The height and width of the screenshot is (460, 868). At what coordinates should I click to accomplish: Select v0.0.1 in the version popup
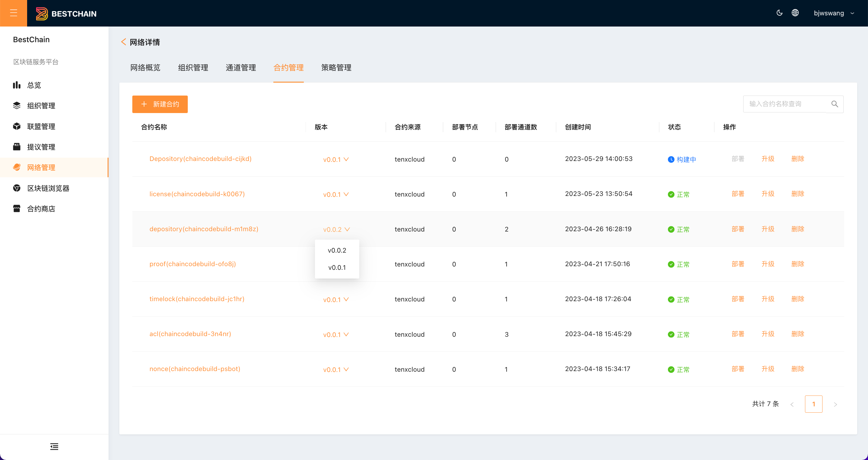[x=337, y=268]
